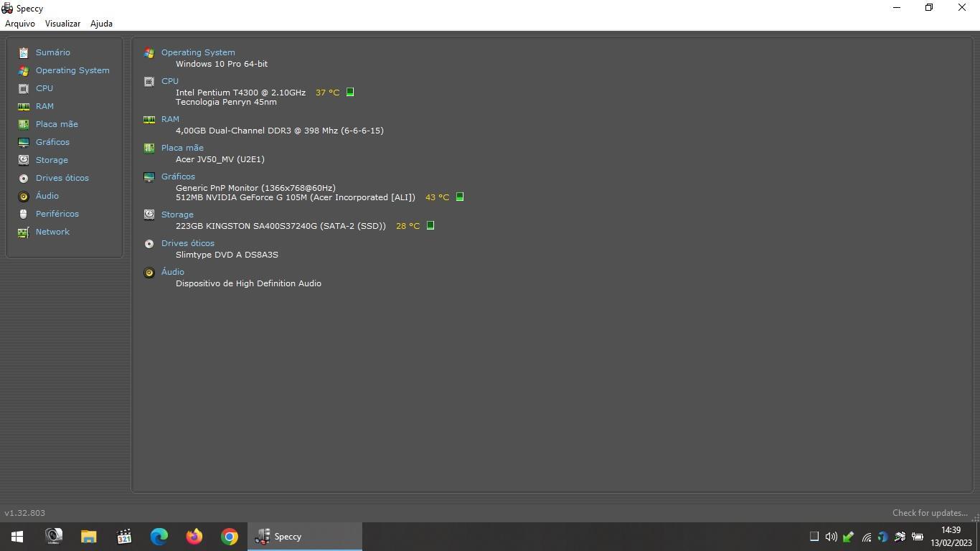The width and height of the screenshot is (980, 551).
Task: Click the Intel Pentium T4300 @ 2.10GHz line
Action: point(240,93)
